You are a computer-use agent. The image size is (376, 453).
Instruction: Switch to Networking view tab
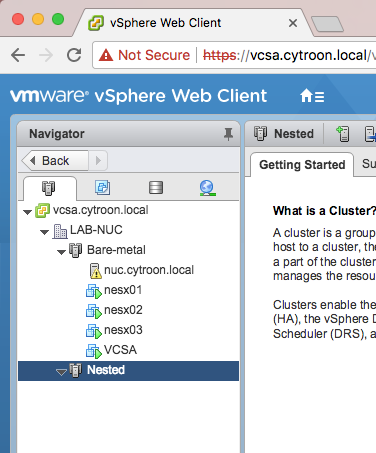click(x=208, y=188)
